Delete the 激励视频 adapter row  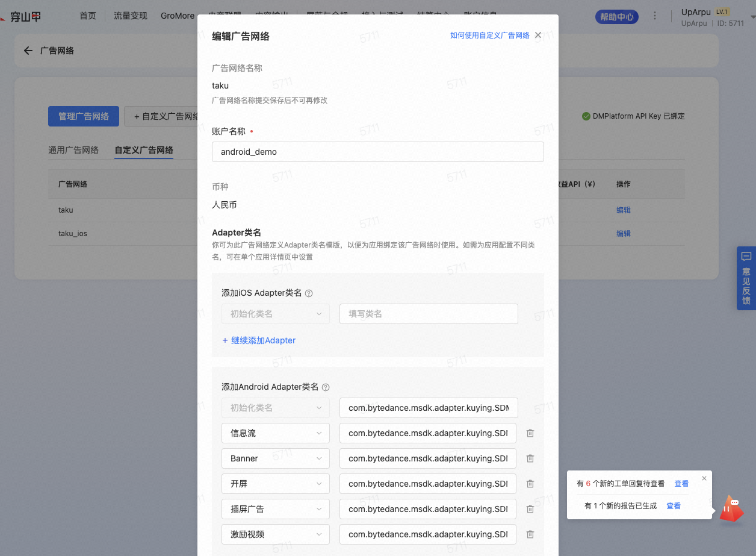pyautogui.click(x=530, y=534)
